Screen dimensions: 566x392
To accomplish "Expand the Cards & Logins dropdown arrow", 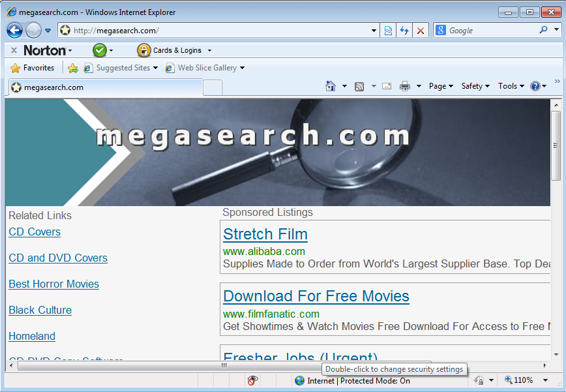I will coord(209,50).
